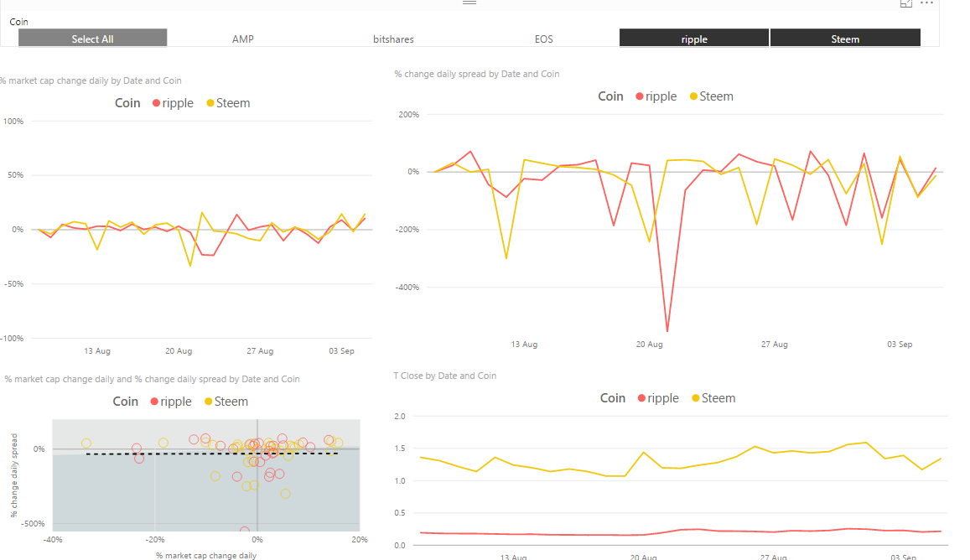Open focus mode for the Coin slicer
Image resolution: width=970 pixels, height=560 pixels.
tap(905, 3)
